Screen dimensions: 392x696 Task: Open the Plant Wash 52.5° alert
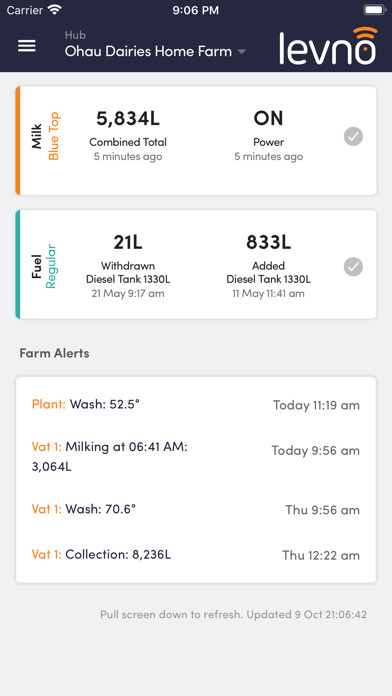[x=196, y=405]
